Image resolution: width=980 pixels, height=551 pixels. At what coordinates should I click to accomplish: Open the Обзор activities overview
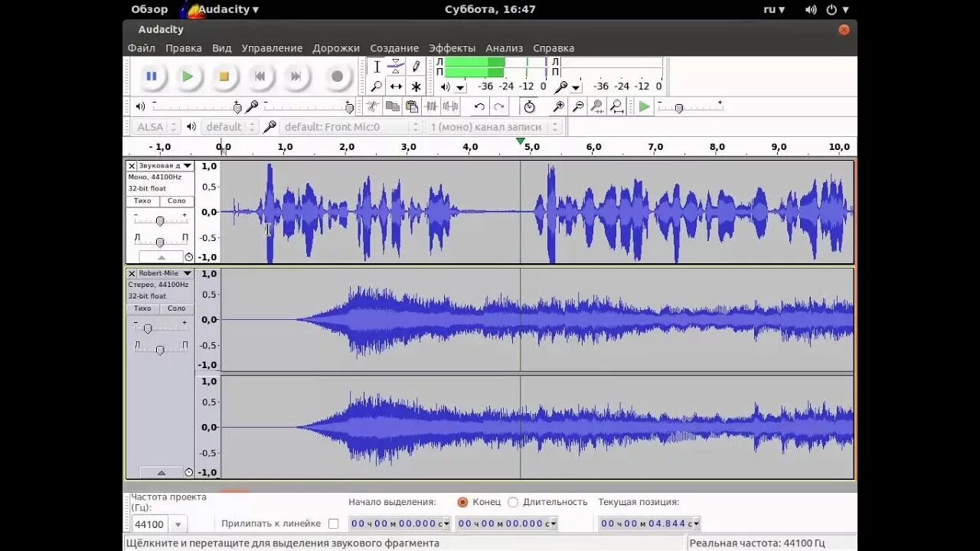tap(149, 9)
